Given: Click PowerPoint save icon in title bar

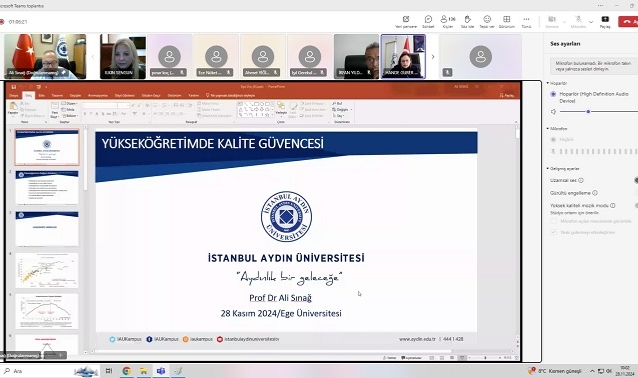Looking at the screenshot, I should 14,87.
